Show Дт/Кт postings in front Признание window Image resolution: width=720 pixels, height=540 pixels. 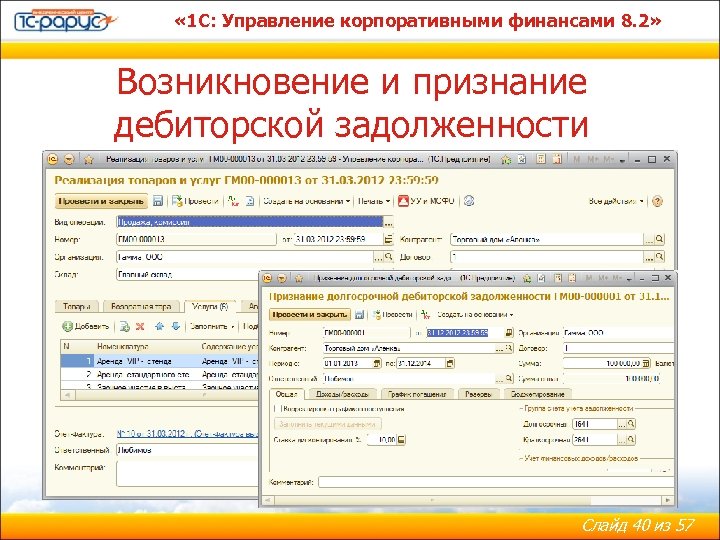(426, 315)
